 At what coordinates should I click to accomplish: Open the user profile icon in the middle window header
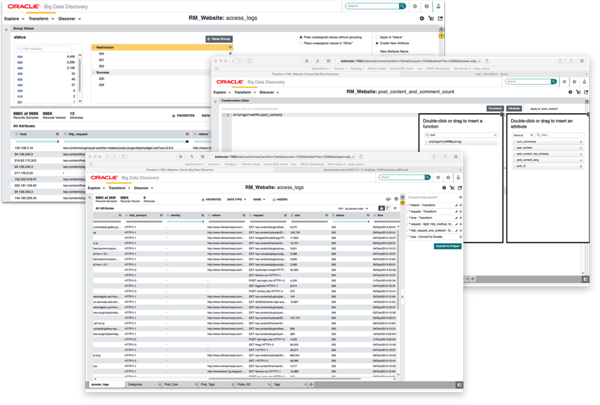point(584,82)
